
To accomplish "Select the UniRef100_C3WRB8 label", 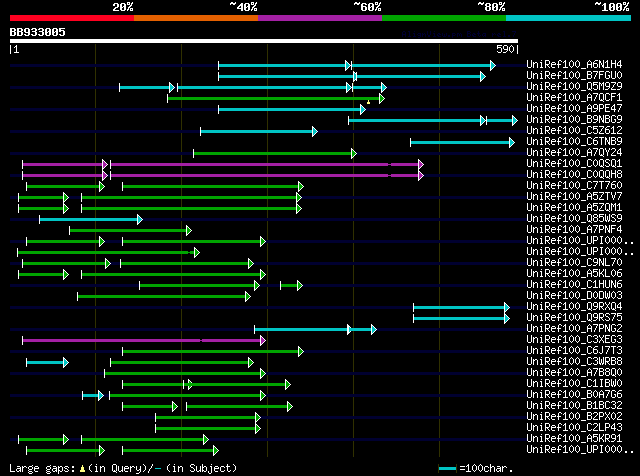I will (574, 362).
